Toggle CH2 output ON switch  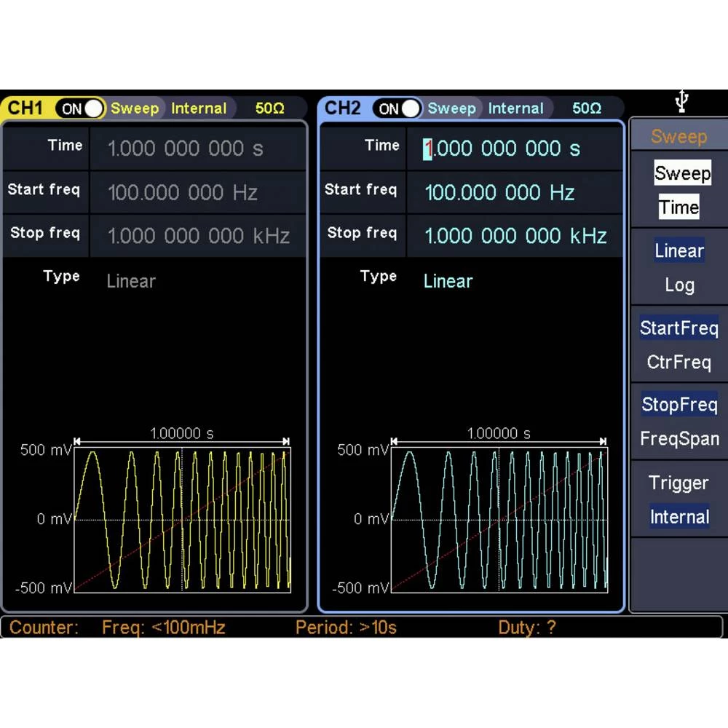tap(398, 108)
